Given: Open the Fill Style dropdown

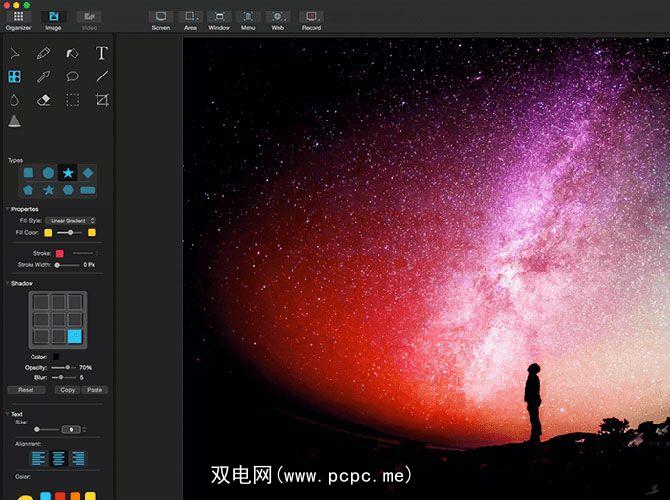Looking at the screenshot, I should [71, 221].
